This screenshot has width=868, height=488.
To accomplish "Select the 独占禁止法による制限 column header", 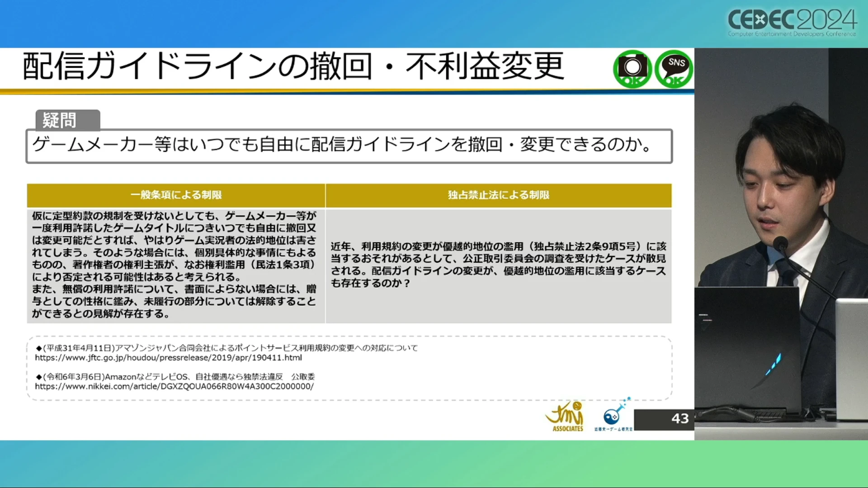I will point(498,195).
